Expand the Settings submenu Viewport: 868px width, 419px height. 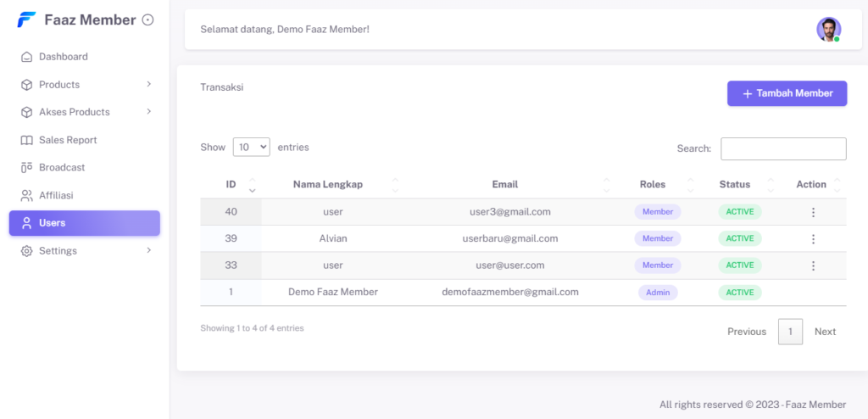148,251
